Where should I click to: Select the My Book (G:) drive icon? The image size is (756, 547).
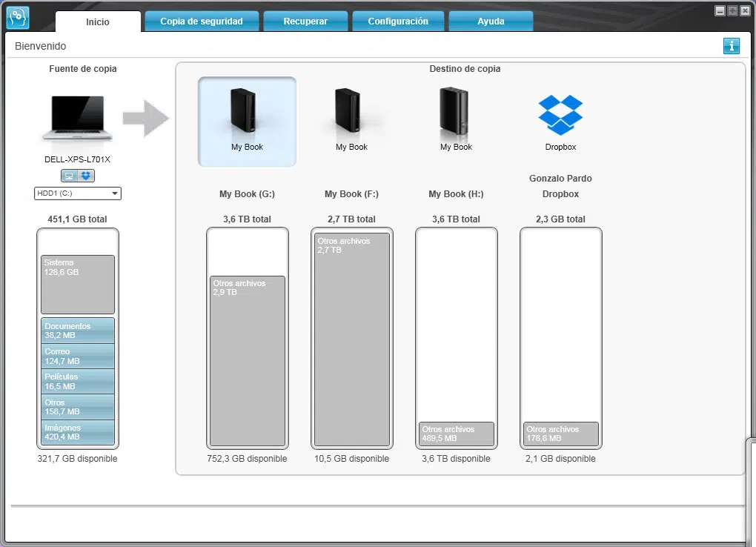coord(247,121)
